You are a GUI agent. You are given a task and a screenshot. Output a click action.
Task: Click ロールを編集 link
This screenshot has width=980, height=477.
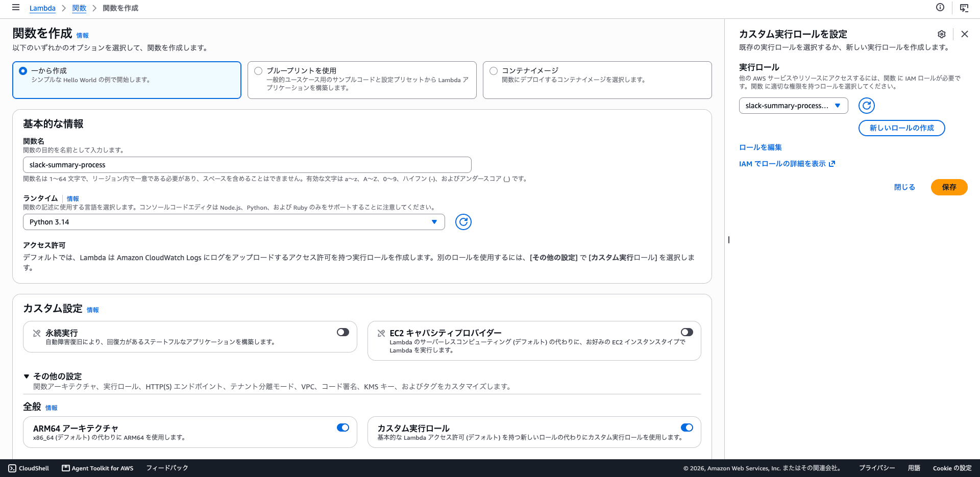pyautogui.click(x=760, y=147)
